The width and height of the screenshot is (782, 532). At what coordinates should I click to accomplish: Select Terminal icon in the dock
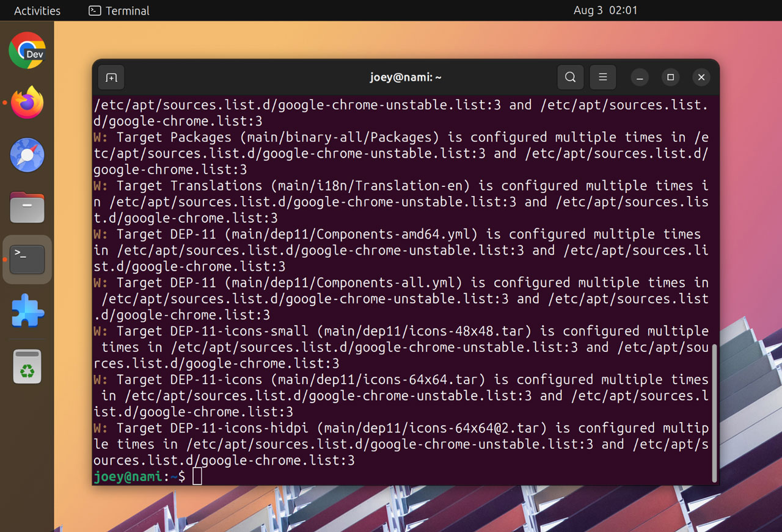27,260
